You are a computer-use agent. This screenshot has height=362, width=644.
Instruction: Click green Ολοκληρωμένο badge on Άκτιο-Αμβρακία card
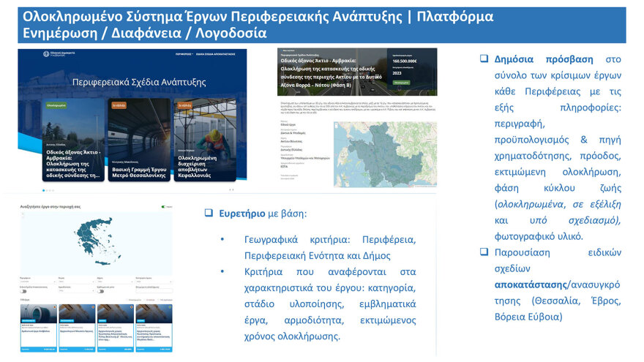56,105
